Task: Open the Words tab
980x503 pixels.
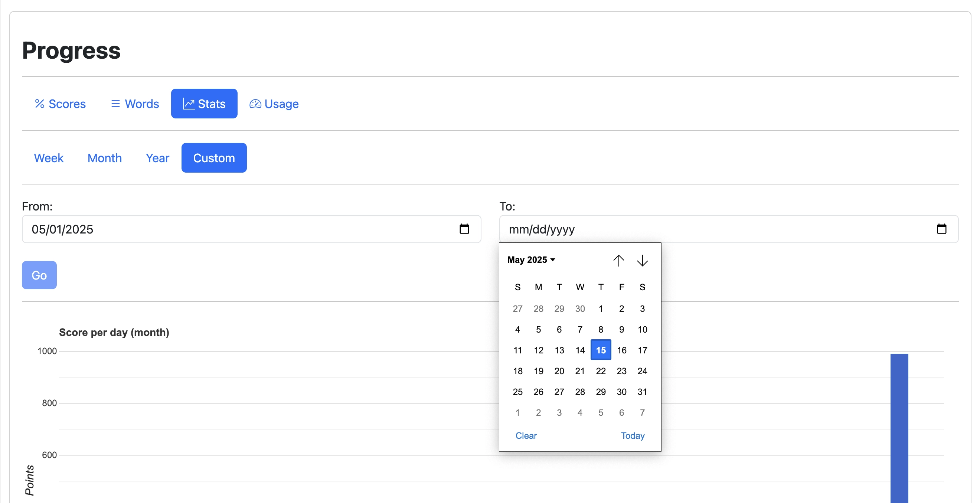Action: click(x=135, y=104)
